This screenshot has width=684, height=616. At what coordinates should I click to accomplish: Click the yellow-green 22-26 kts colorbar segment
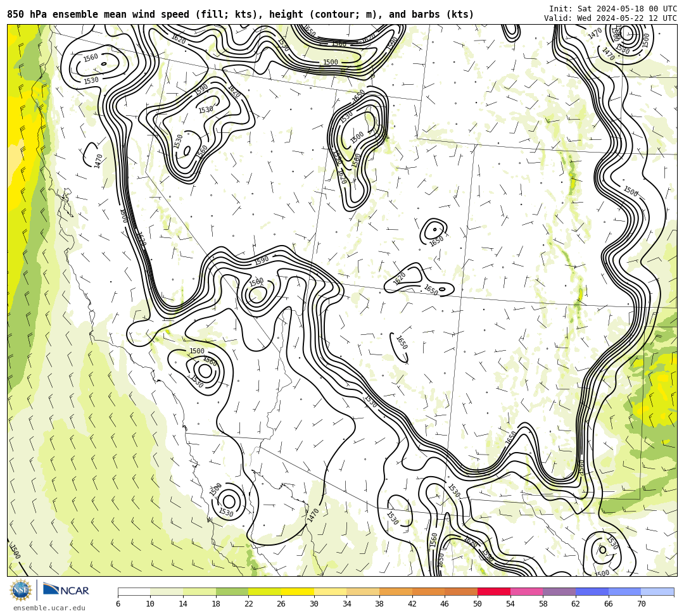tap(265, 591)
